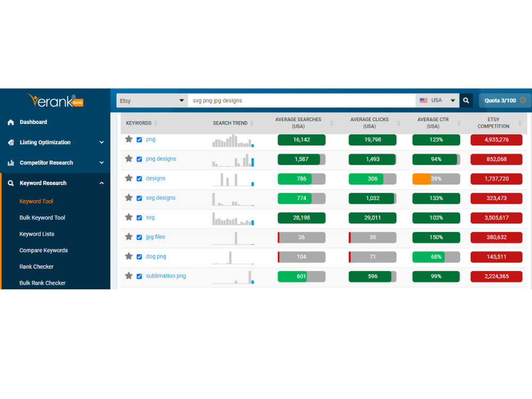
Task: Select Keyword Tool in sidebar
Action: pos(36,201)
